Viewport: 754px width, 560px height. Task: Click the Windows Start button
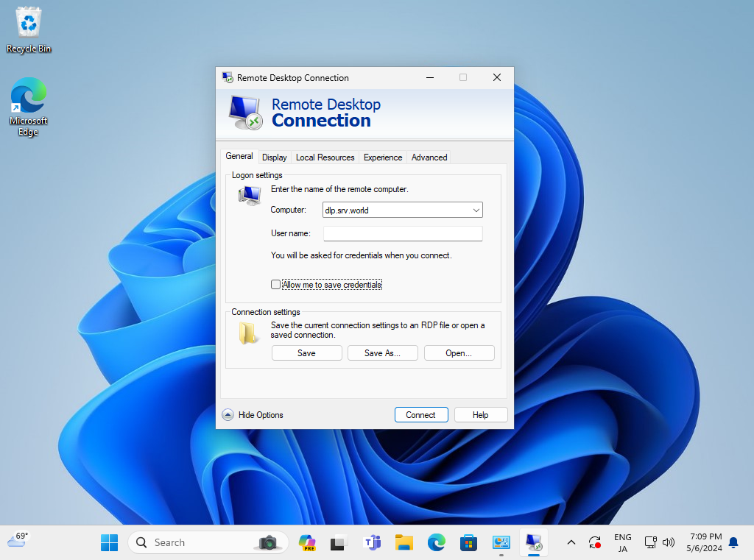[109, 542]
